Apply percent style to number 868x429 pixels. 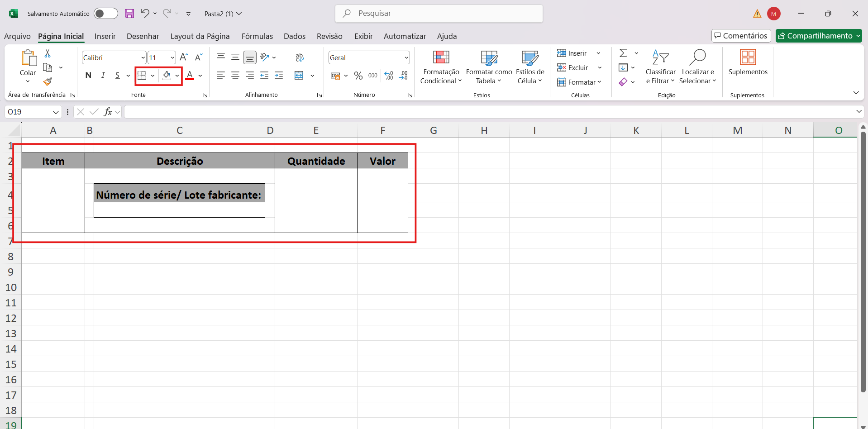[x=358, y=76]
